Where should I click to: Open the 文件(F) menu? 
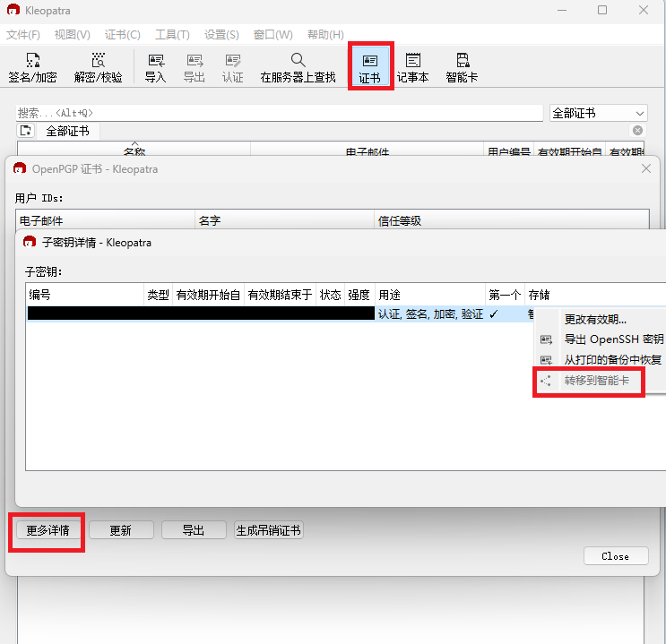pos(23,34)
